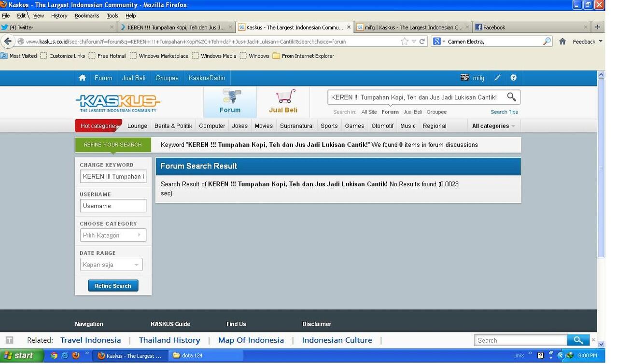Click the magnifier in Kaskus search box
This screenshot has width=618, height=364.
pyautogui.click(x=512, y=97)
